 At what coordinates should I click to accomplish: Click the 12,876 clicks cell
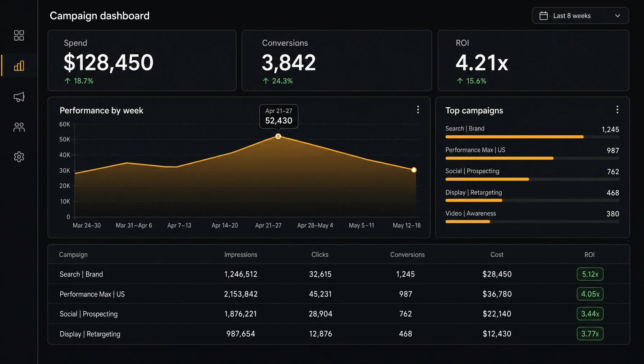[x=321, y=334]
